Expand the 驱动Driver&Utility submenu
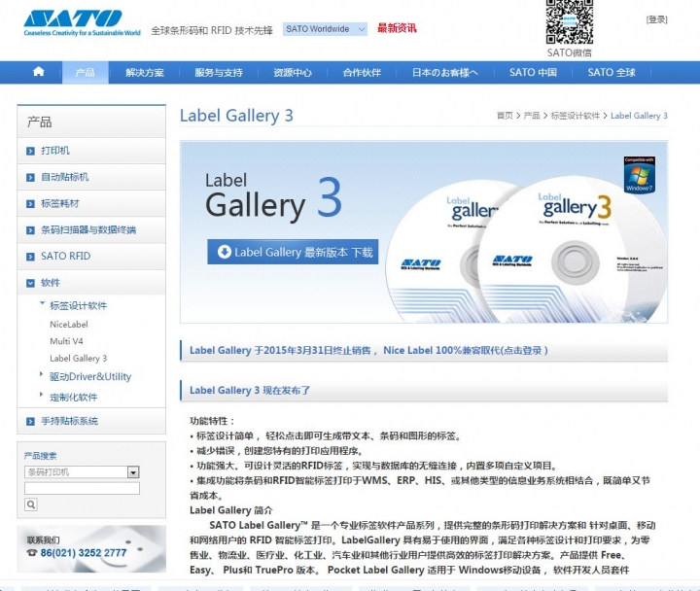Image resolution: width=700 pixels, height=591 pixels. 42,376
